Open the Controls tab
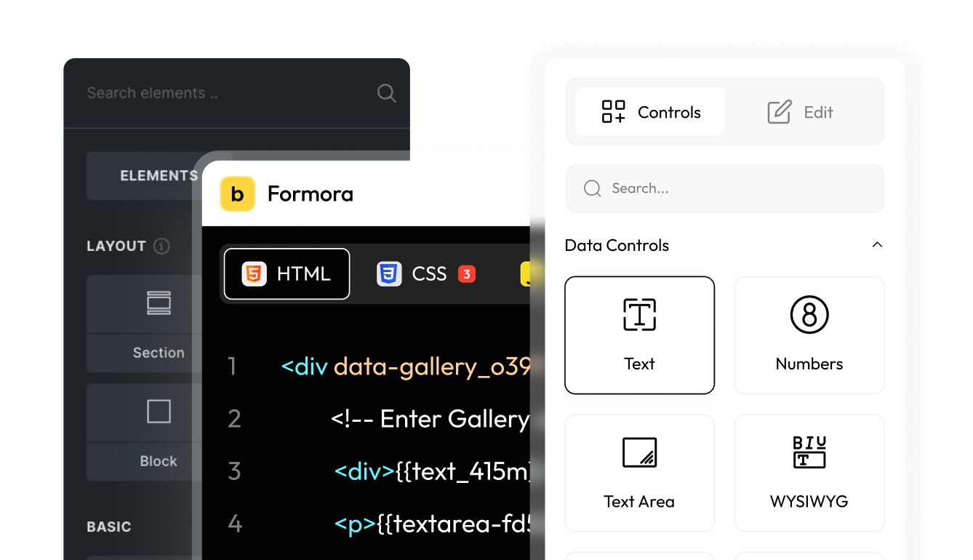 tap(650, 112)
